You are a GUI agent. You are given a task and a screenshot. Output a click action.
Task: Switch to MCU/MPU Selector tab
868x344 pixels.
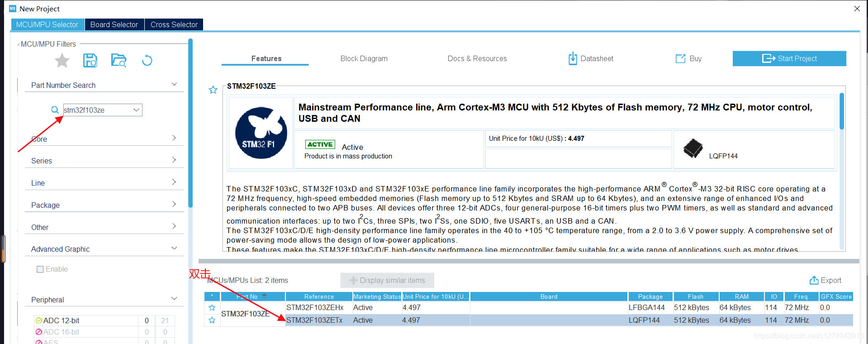47,24
